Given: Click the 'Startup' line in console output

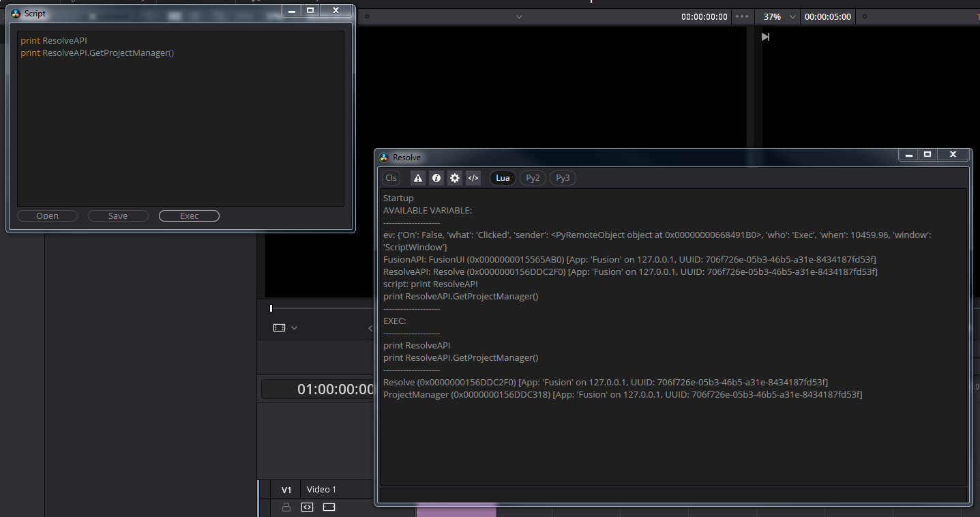Looking at the screenshot, I should click(398, 198).
